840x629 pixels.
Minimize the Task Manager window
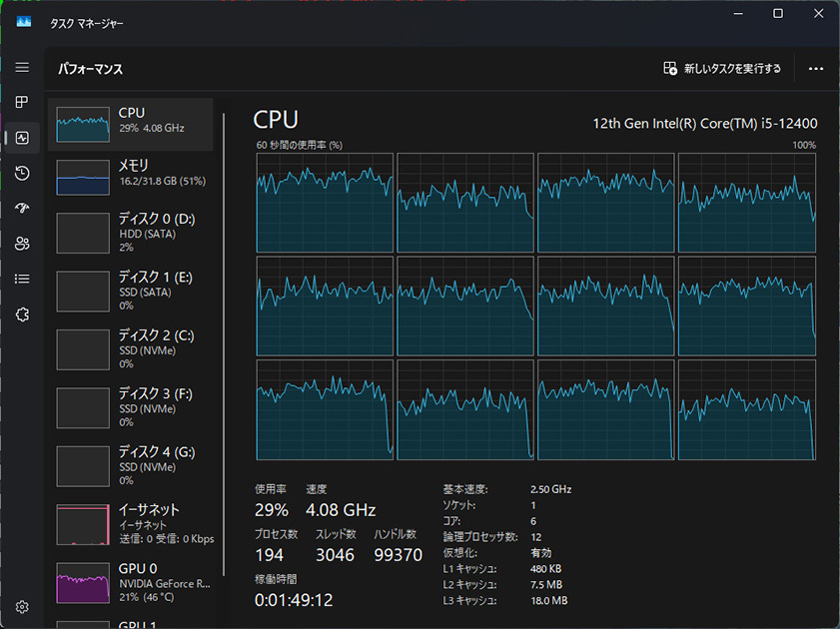[x=738, y=13]
